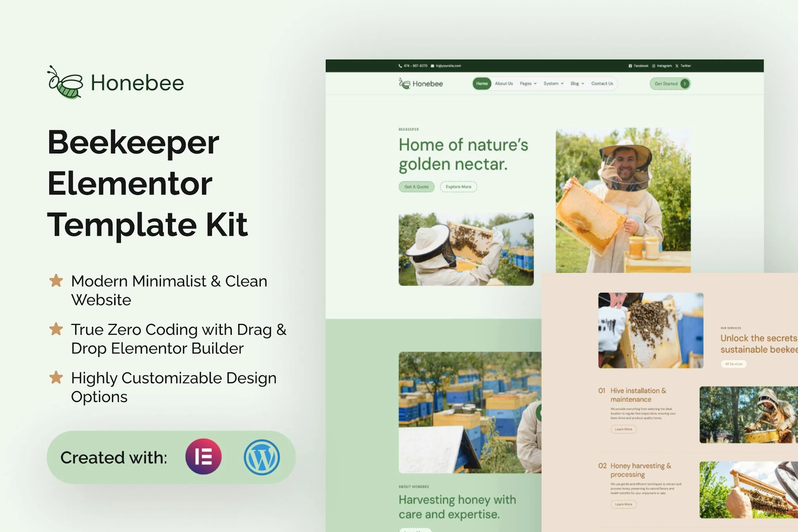Click the small 'BEEKEEPER' label above heading
The image size is (798, 532).
(409, 129)
